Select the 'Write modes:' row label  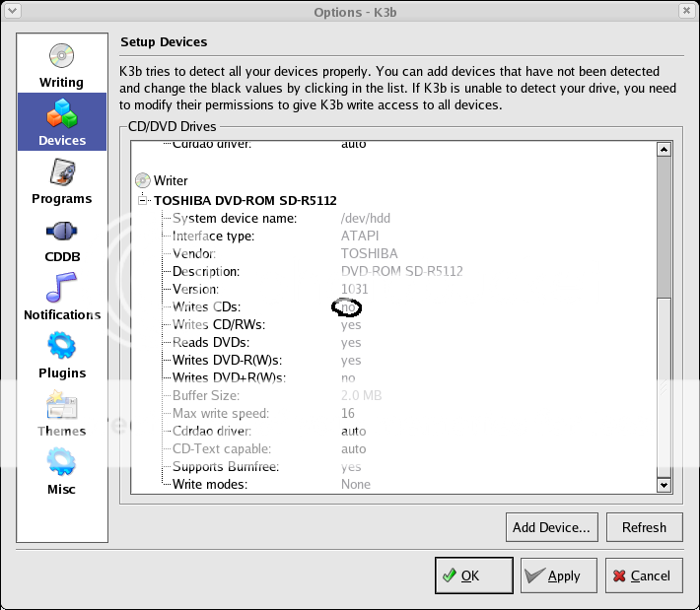point(210,484)
